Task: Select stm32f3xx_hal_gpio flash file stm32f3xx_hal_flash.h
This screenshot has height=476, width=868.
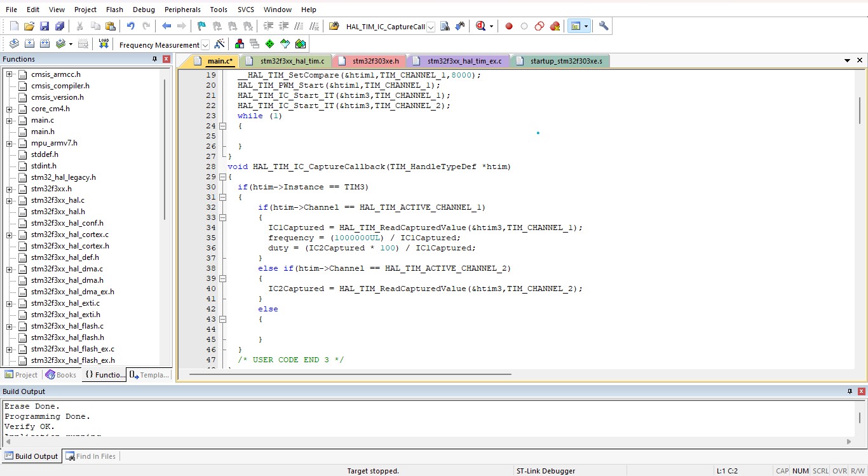Action: click(67, 337)
